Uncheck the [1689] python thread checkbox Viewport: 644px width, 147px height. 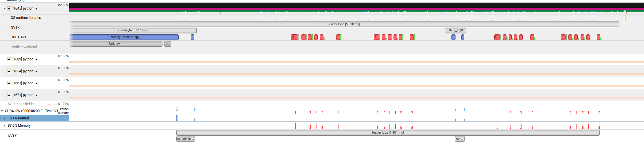click(9, 59)
